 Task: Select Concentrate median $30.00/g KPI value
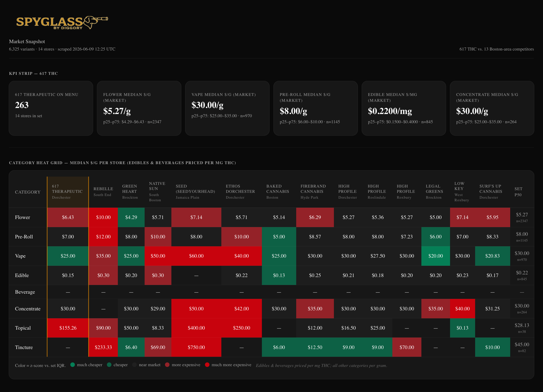click(472, 111)
